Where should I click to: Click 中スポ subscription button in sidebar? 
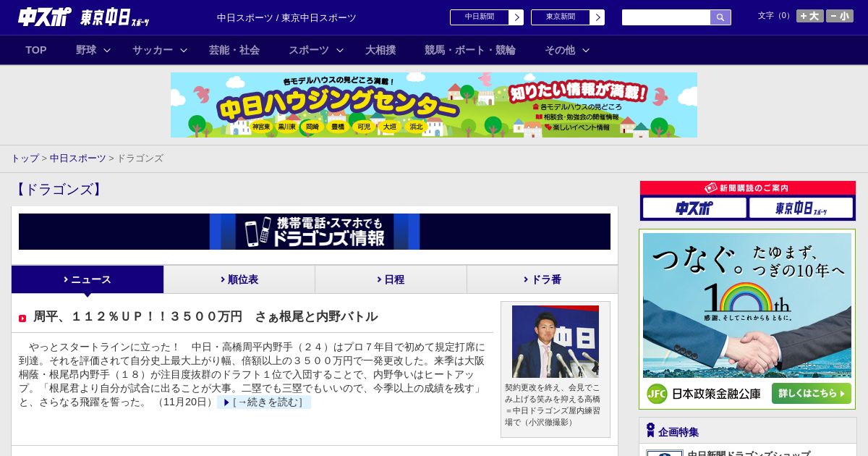click(x=694, y=208)
